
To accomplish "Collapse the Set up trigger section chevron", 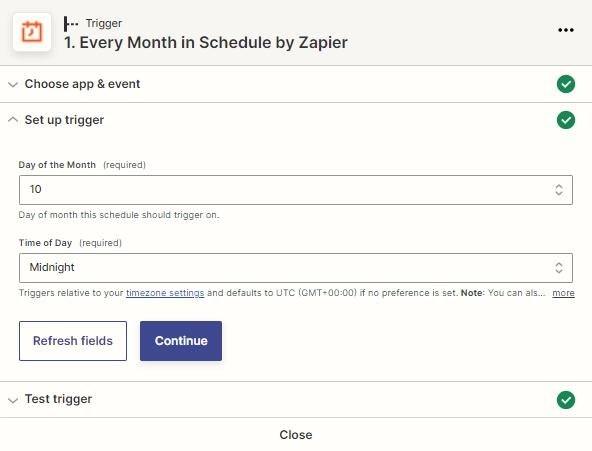I will click(13, 120).
